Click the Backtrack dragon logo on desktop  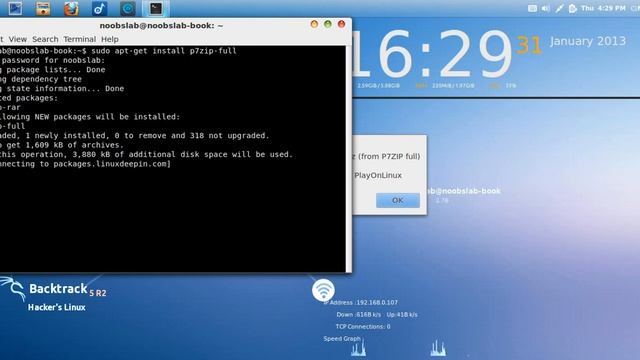coord(13,289)
